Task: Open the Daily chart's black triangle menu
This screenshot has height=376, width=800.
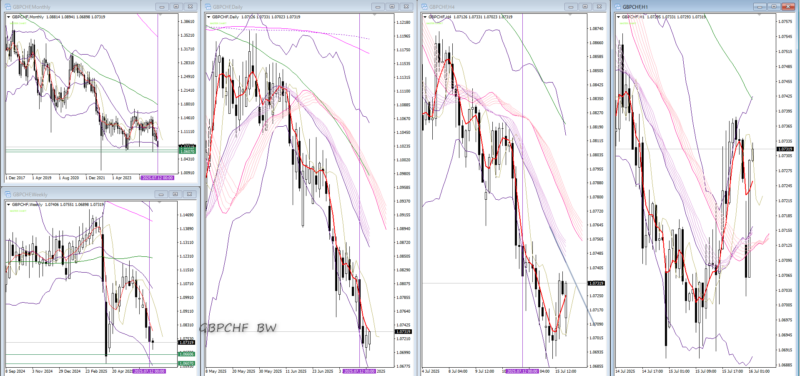Action: [209, 17]
